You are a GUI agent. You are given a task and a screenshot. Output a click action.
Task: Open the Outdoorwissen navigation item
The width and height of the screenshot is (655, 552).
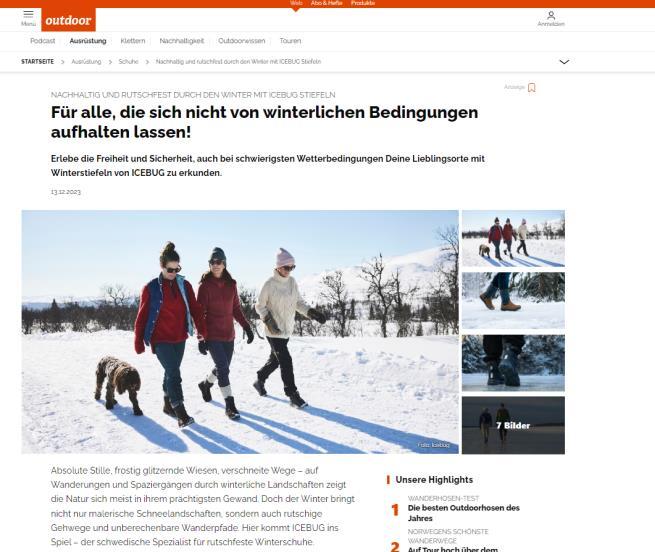pos(241,41)
